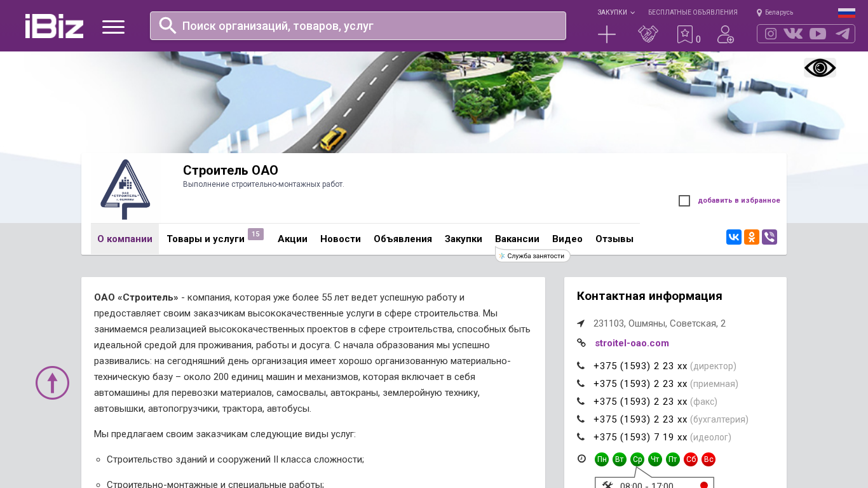The height and width of the screenshot is (488, 868).
Task: Share company page via Viber
Action: 770,237
